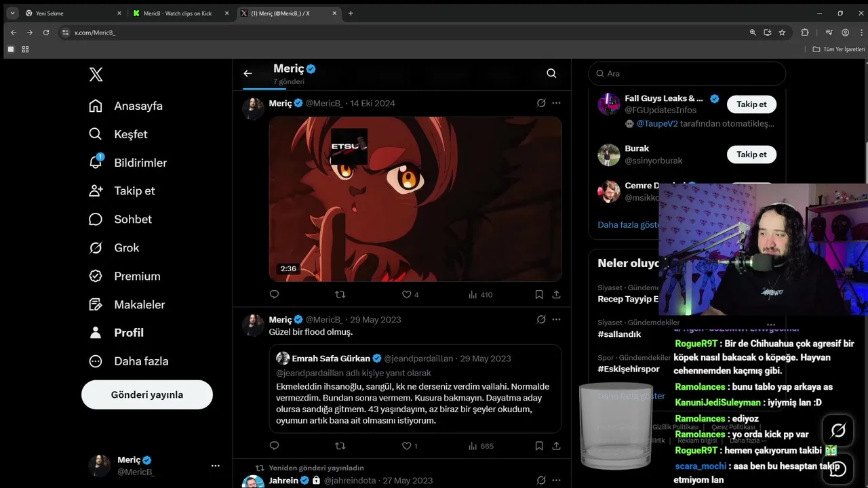
Task: Click the X logo in sidebar
Action: [x=96, y=75]
